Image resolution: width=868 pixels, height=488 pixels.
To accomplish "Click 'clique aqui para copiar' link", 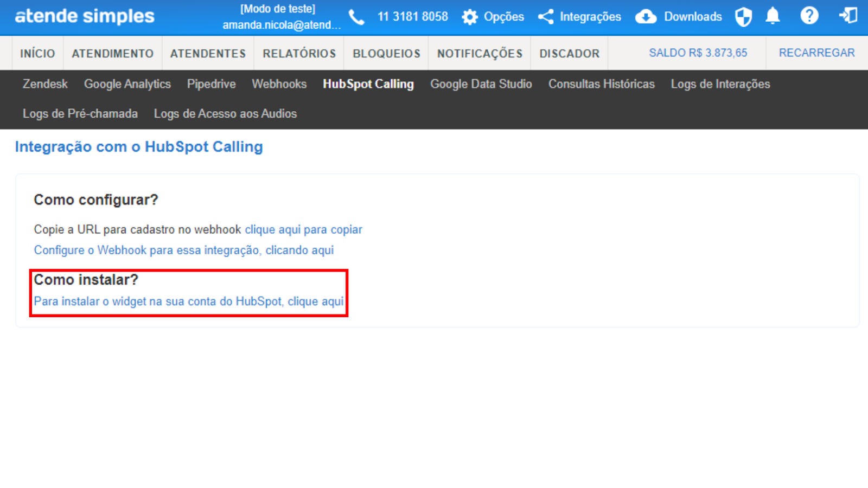I will pos(303,229).
